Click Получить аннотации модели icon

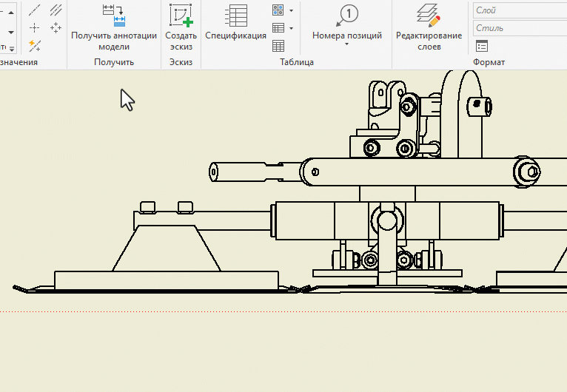[114, 15]
